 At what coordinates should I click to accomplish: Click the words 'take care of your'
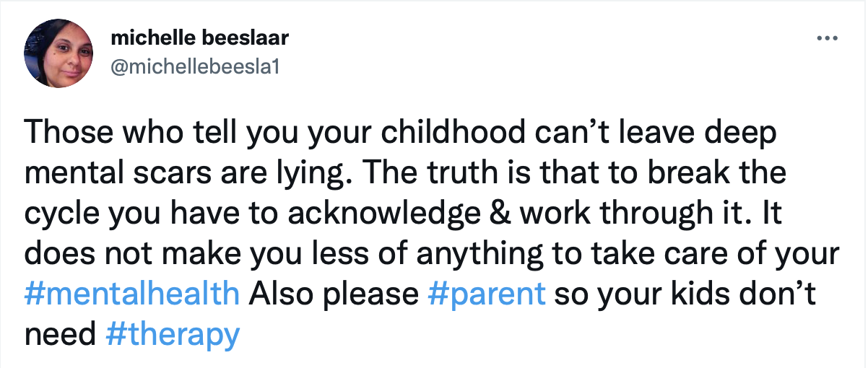point(747,254)
